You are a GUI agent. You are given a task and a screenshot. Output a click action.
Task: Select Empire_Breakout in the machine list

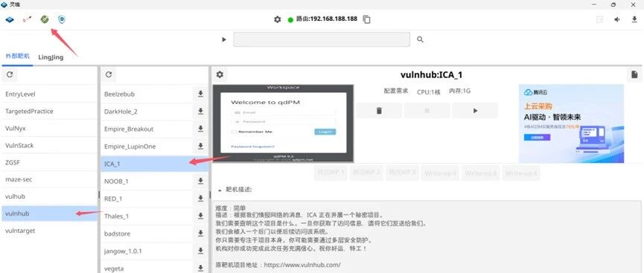146,129
